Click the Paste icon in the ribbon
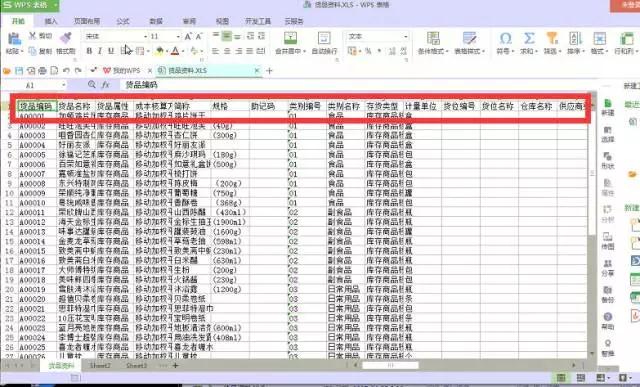This screenshot has height=387, width=640. [x=14, y=39]
